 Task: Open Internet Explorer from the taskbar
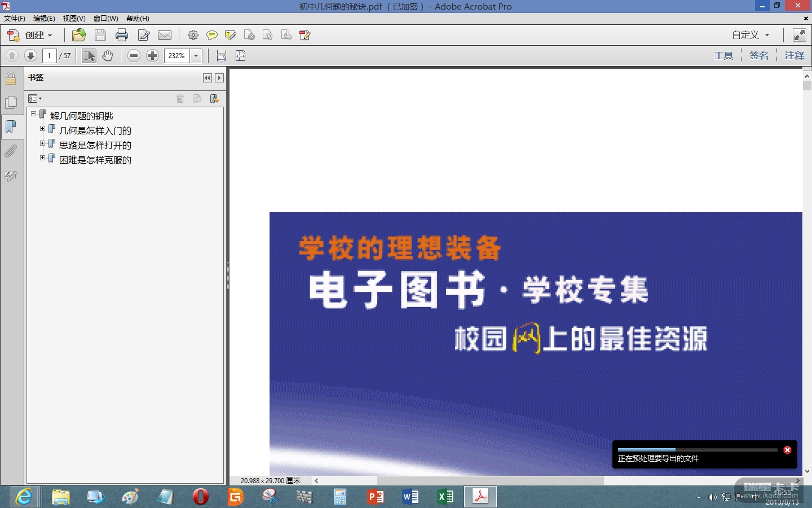[24, 497]
